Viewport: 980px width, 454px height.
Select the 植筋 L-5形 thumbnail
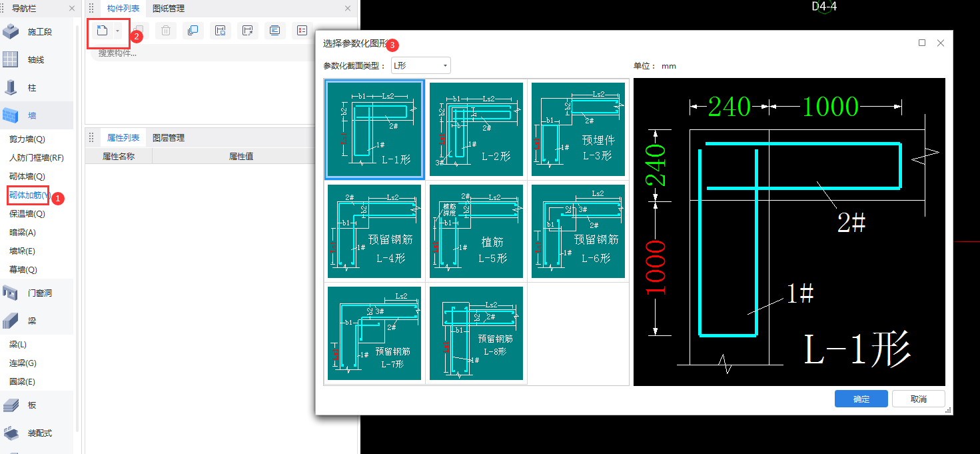pyautogui.click(x=476, y=231)
